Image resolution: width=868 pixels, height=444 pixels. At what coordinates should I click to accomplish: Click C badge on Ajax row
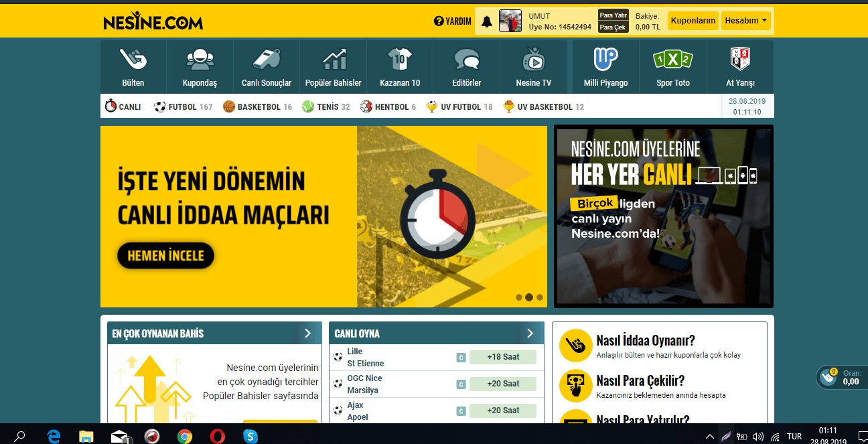(461, 411)
